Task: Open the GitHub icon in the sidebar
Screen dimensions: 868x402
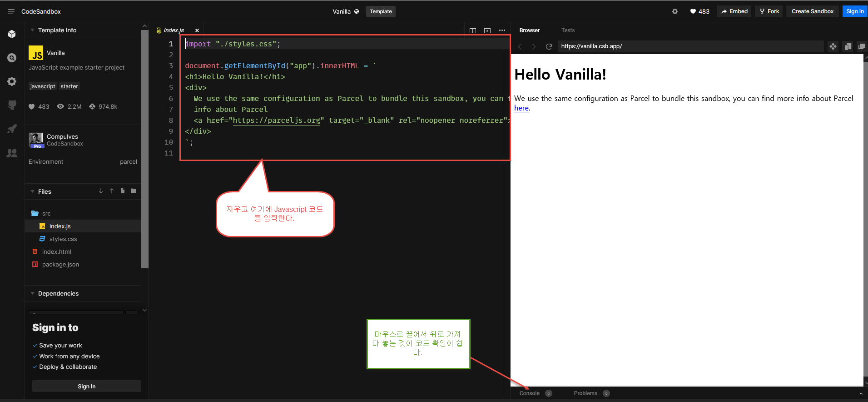Action: [x=12, y=105]
